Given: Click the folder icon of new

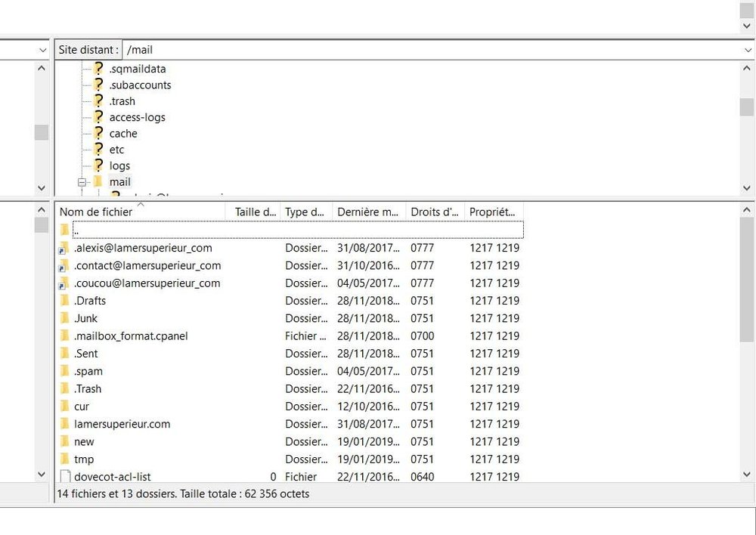Looking at the screenshot, I should point(64,441).
